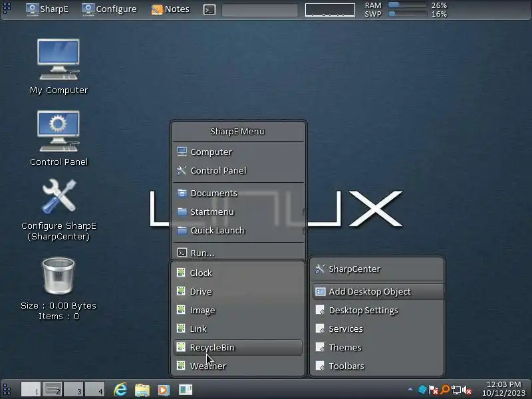Click the top bar grip handle
Viewport: 532px width, 399px height.
[x=7, y=8]
